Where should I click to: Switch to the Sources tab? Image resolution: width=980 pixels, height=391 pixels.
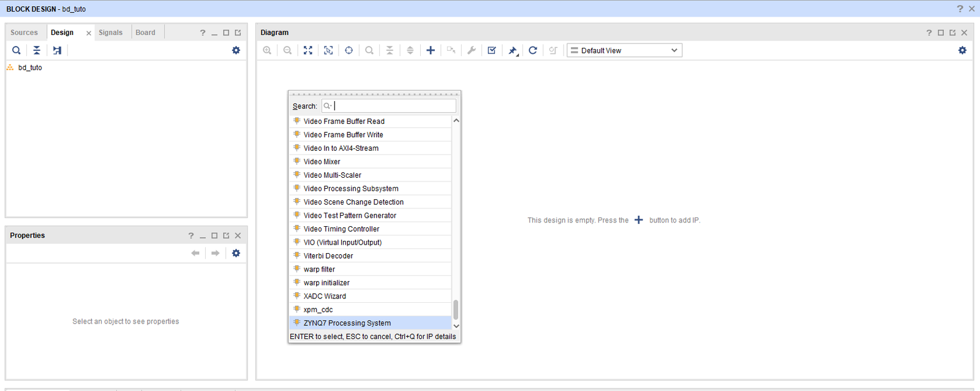(24, 32)
